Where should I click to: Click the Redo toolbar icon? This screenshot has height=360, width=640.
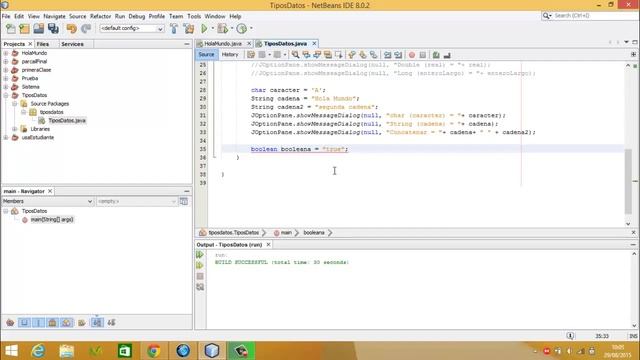click(86, 29)
